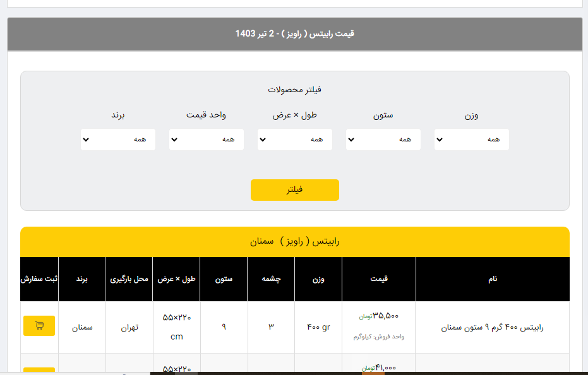Click the نام table column header

tap(492, 279)
